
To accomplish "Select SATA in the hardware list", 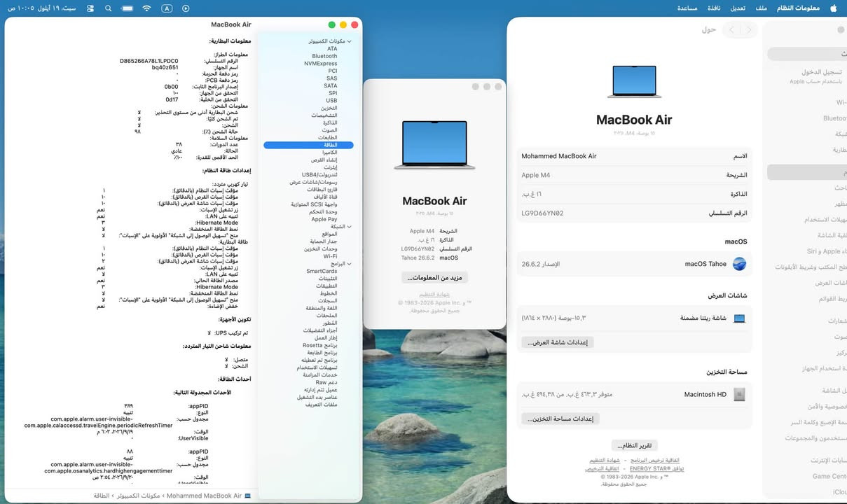I will [x=331, y=86].
